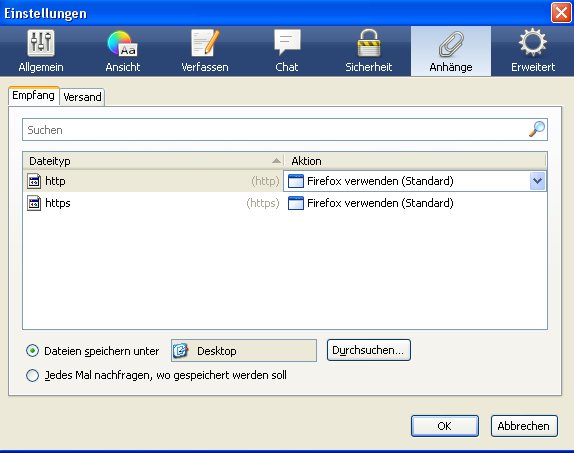Open the Ansicht color wheel pane
Viewport: 574px width, 453px height.
(x=123, y=51)
